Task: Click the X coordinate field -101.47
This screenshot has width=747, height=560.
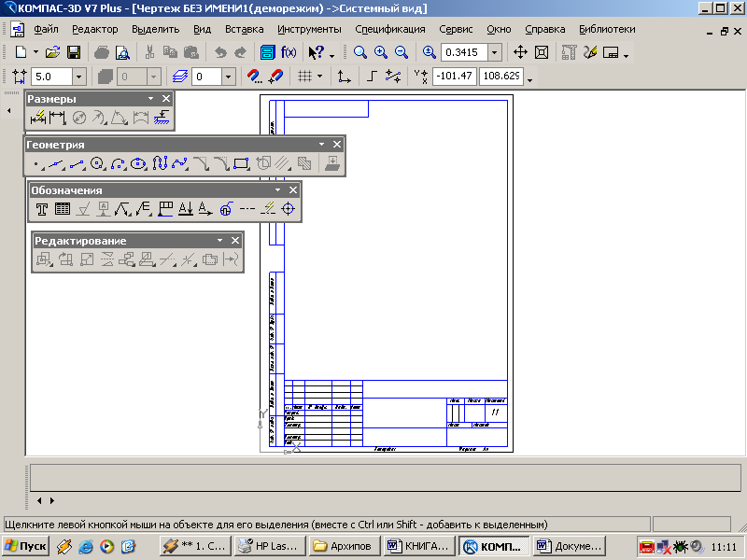Action: (454, 77)
